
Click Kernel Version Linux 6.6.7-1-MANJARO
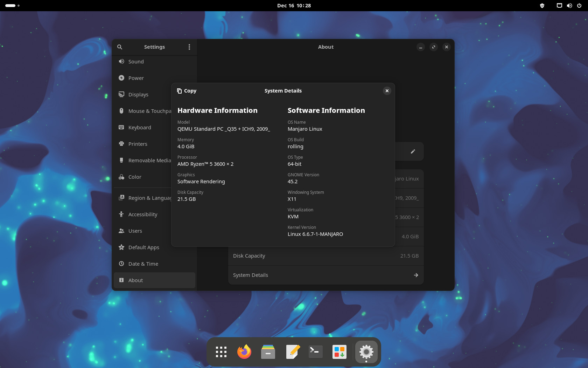(315, 234)
